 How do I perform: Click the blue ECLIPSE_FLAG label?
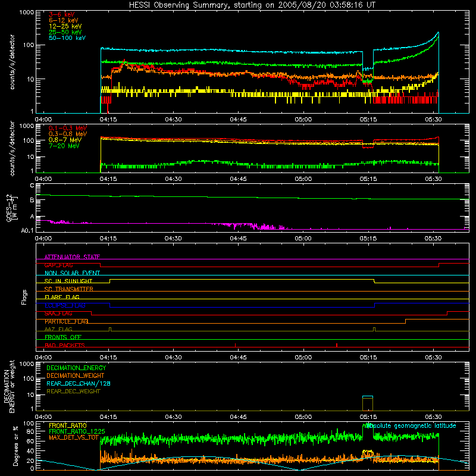point(65,305)
